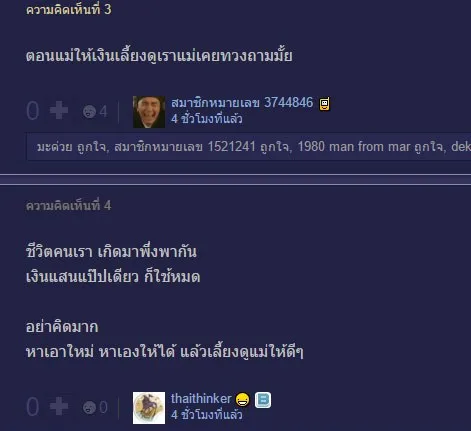
Task: Open the thaithinker user profile
Action: [x=201, y=399]
